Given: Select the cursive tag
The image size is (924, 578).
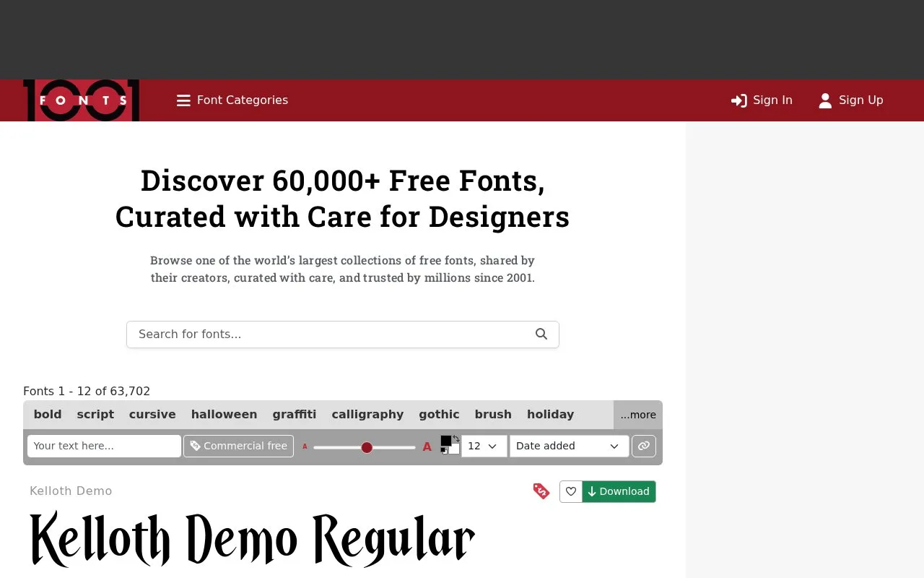Looking at the screenshot, I should (x=152, y=415).
